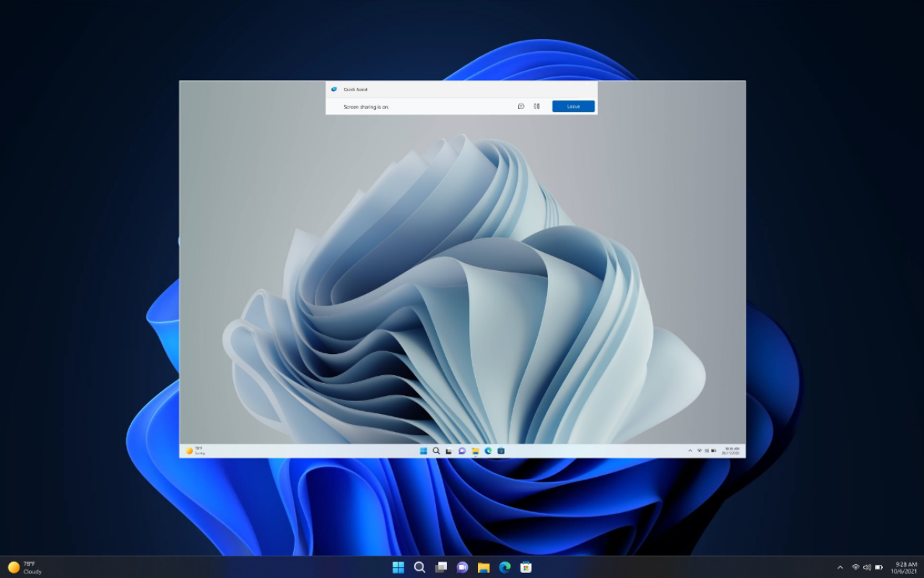Open Task View on local taskbar
Screen dimensions: 924x578
click(x=441, y=567)
